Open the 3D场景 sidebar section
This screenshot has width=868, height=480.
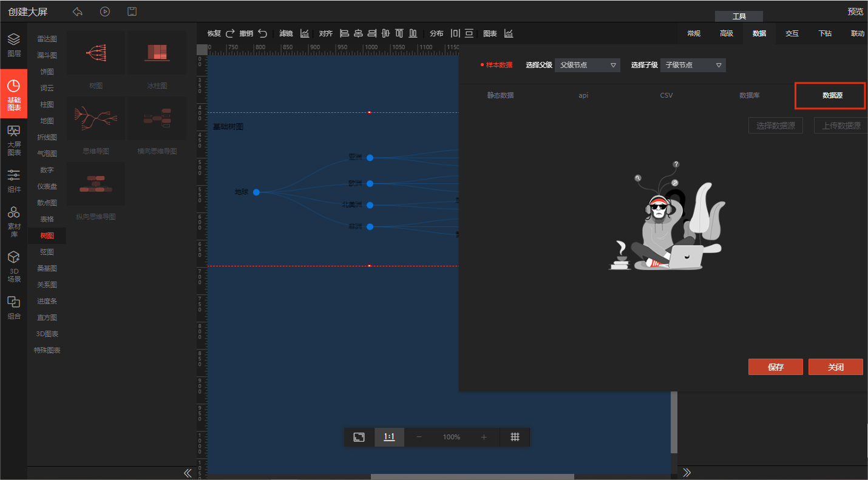14,267
